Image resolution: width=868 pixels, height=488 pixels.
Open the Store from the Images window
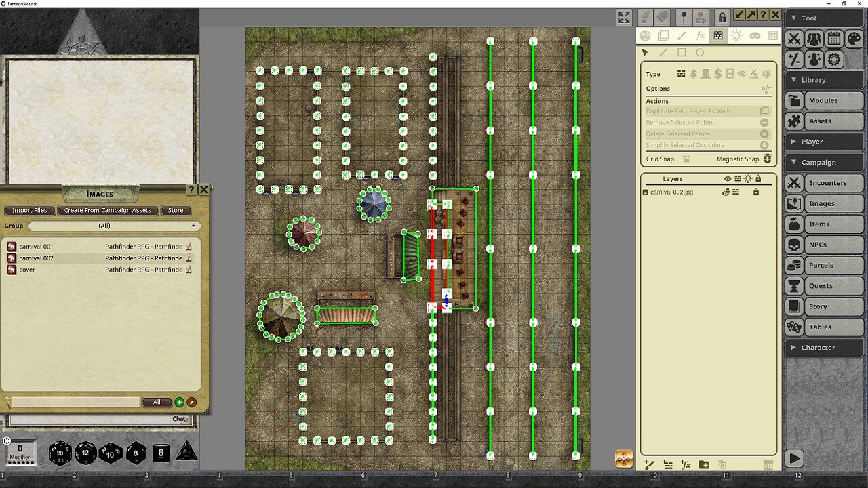tap(176, 210)
